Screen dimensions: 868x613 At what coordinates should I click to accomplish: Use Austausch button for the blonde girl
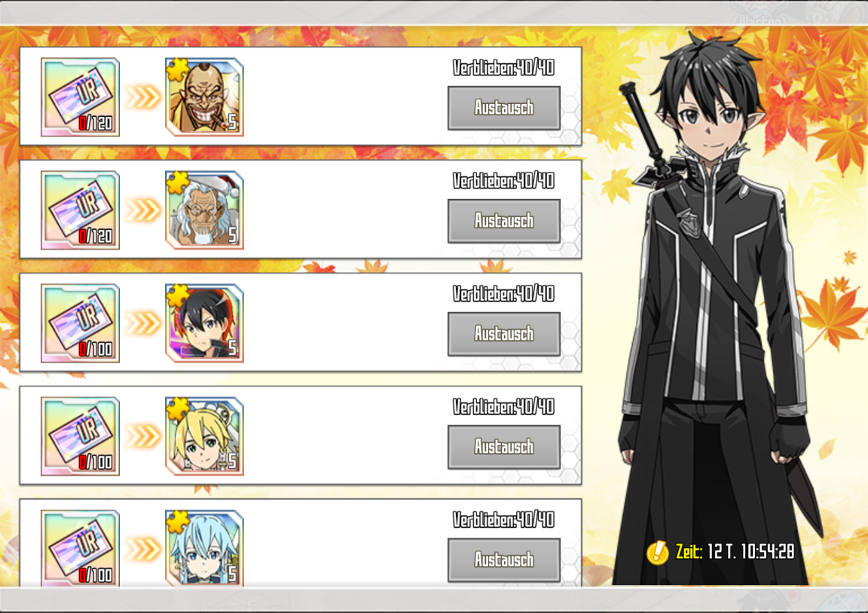[504, 447]
